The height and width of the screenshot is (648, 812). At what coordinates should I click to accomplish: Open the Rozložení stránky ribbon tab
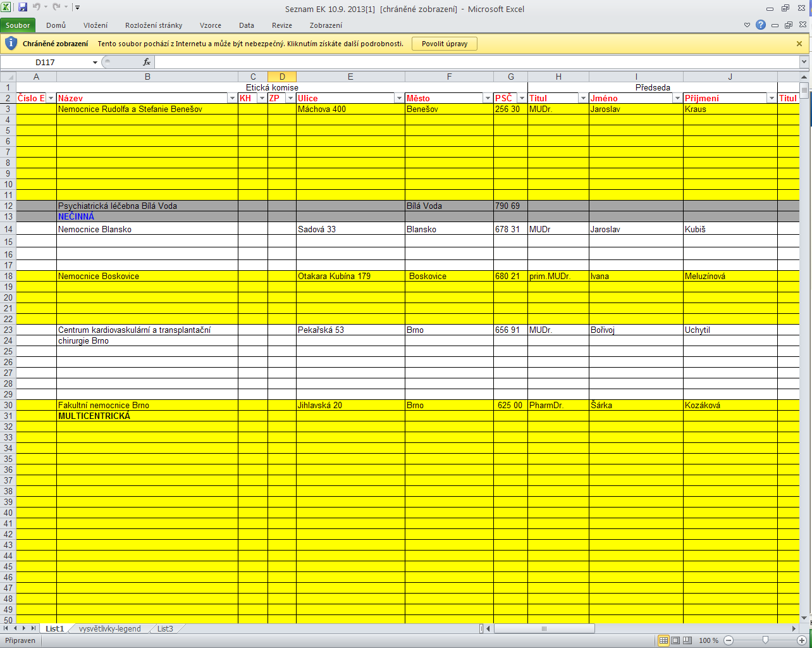(x=154, y=25)
